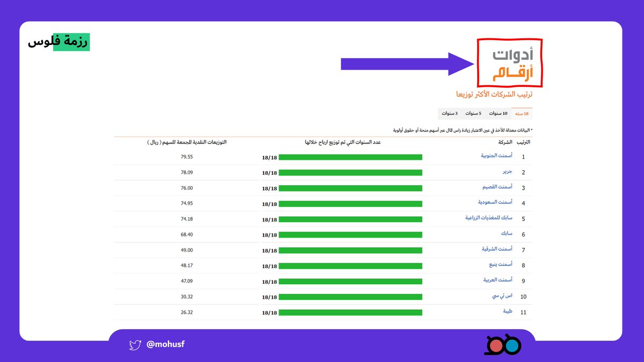This screenshot has width=644, height=362.
Task: Click the رزمة فلوس title
Action: (58, 42)
